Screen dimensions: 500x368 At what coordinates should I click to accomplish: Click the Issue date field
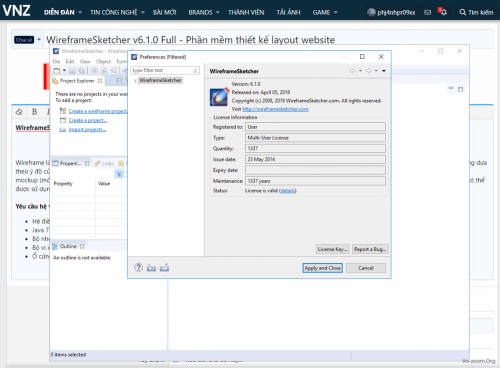315,159
